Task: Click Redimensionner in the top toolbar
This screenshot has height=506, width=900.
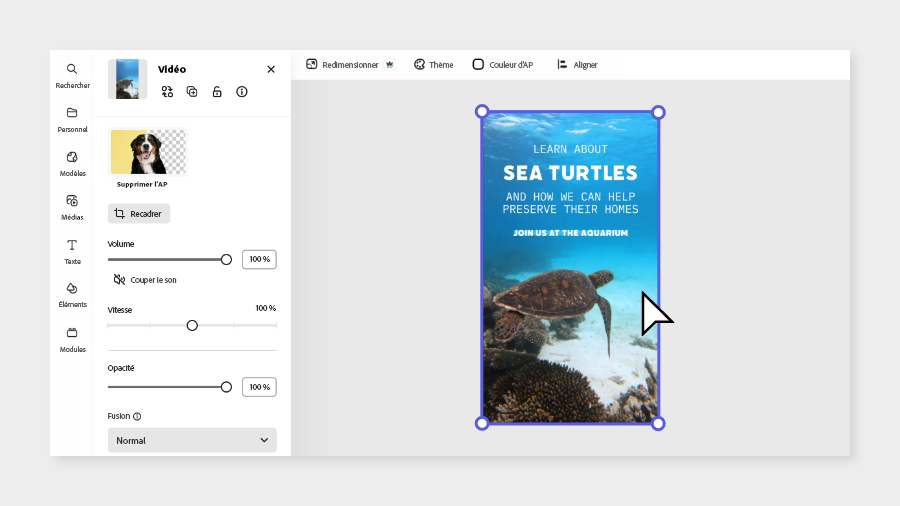Action: coord(342,65)
